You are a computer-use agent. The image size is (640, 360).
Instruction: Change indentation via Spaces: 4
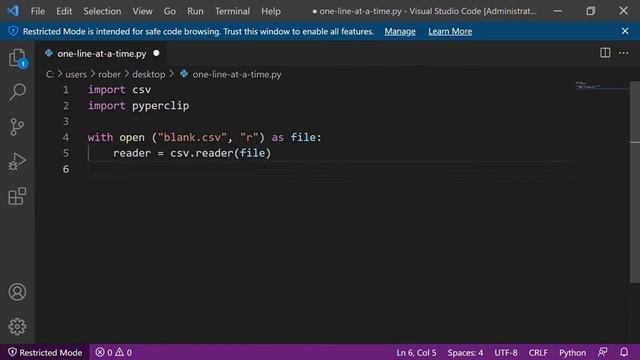point(465,352)
